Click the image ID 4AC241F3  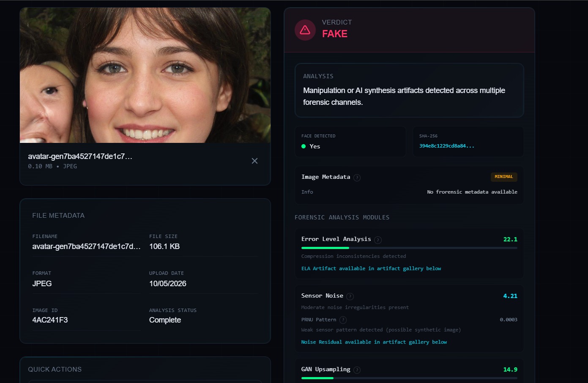[50, 320]
